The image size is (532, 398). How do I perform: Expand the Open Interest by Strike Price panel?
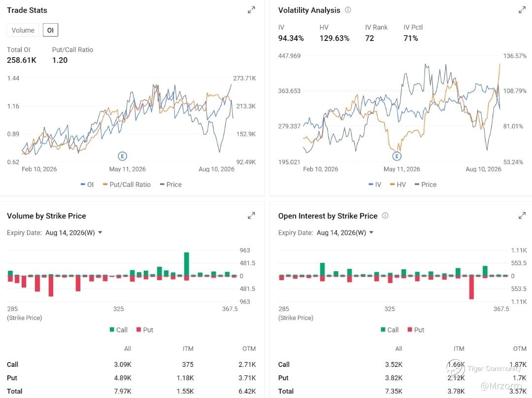click(x=522, y=216)
